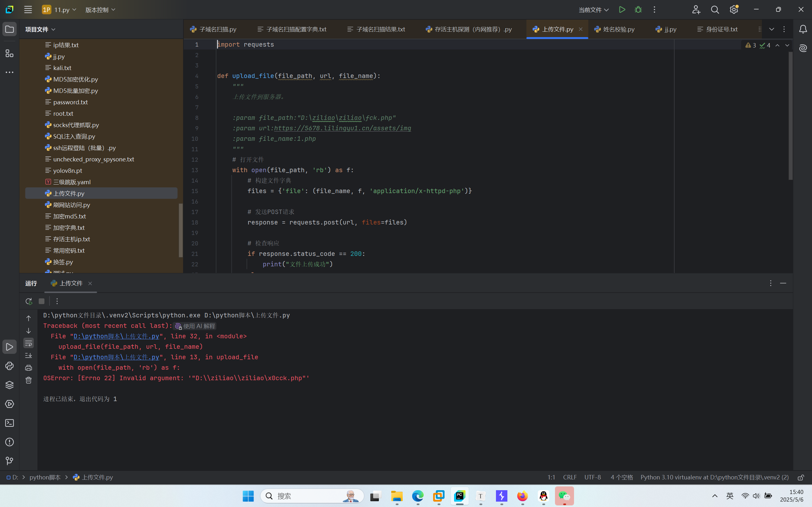The height and width of the screenshot is (507, 812).
Task: Expand the 项目文件 view selector
Action: tap(40, 29)
